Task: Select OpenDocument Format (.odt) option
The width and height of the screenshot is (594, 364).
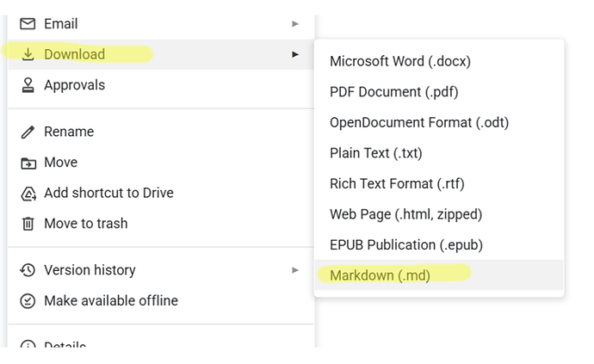Action: tap(419, 122)
